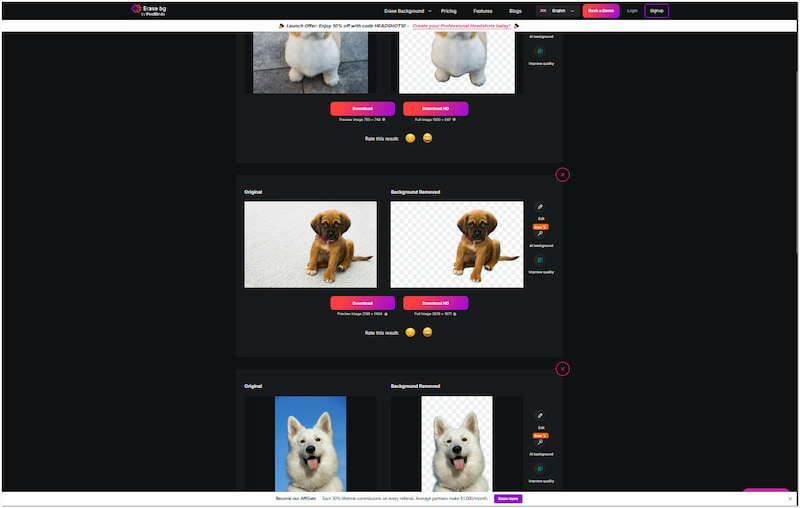The width and height of the screenshot is (800, 508).
Task: Rate the puppy result with the happy emoji
Action: pos(428,332)
